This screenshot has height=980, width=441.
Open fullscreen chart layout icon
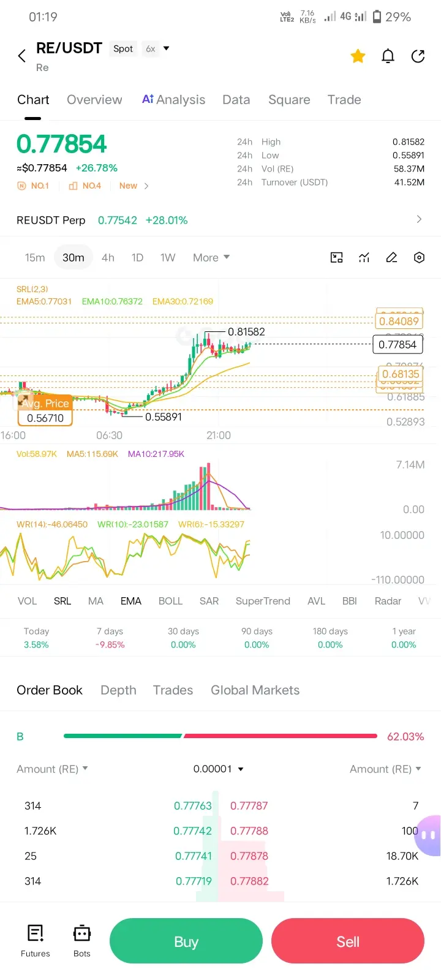click(336, 258)
